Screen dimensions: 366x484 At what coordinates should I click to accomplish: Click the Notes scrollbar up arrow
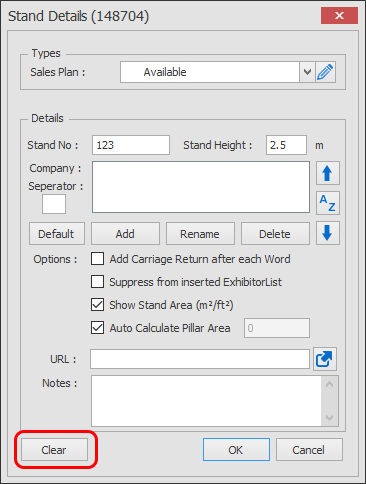pos(330,384)
